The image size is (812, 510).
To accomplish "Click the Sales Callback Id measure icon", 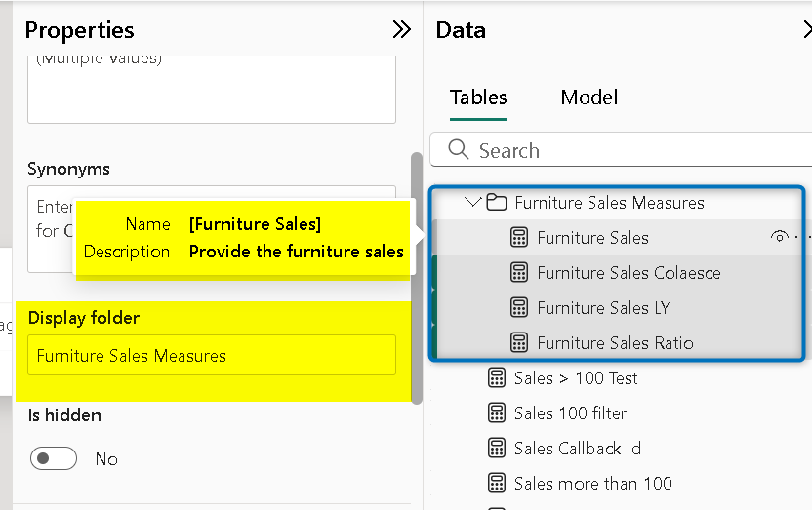I will click(x=497, y=449).
